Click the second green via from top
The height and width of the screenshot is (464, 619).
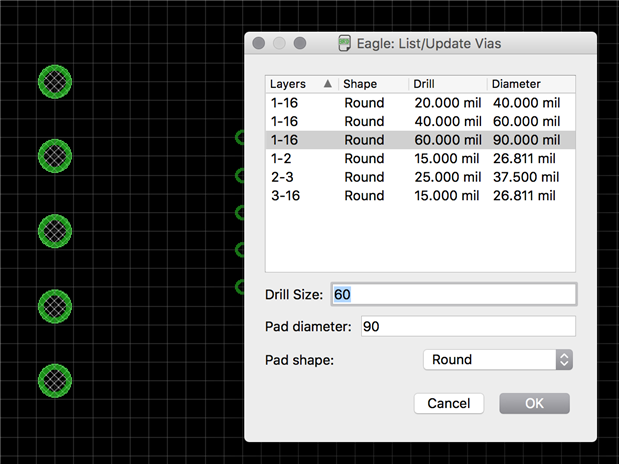point(55,155)
